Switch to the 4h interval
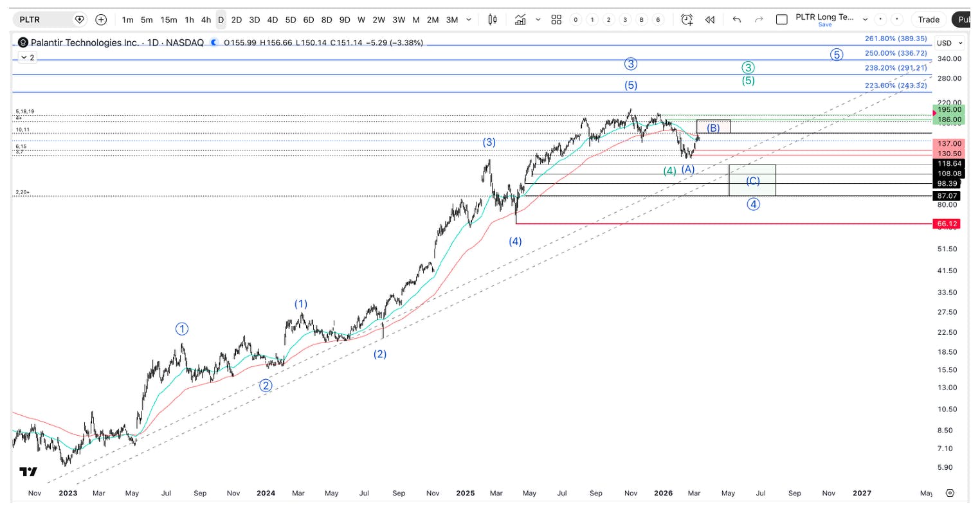 (x=206, y=19)
